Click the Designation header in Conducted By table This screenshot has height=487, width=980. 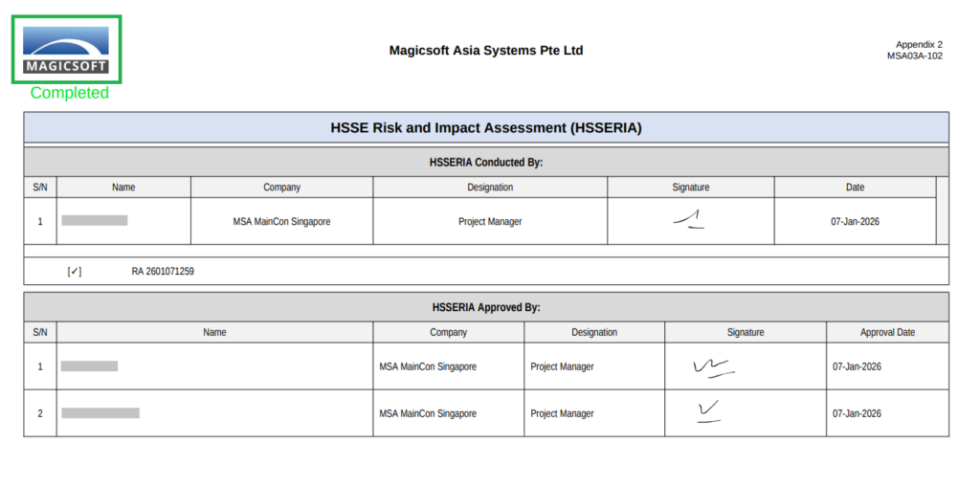pyautogui.click(x=490, y=188)
